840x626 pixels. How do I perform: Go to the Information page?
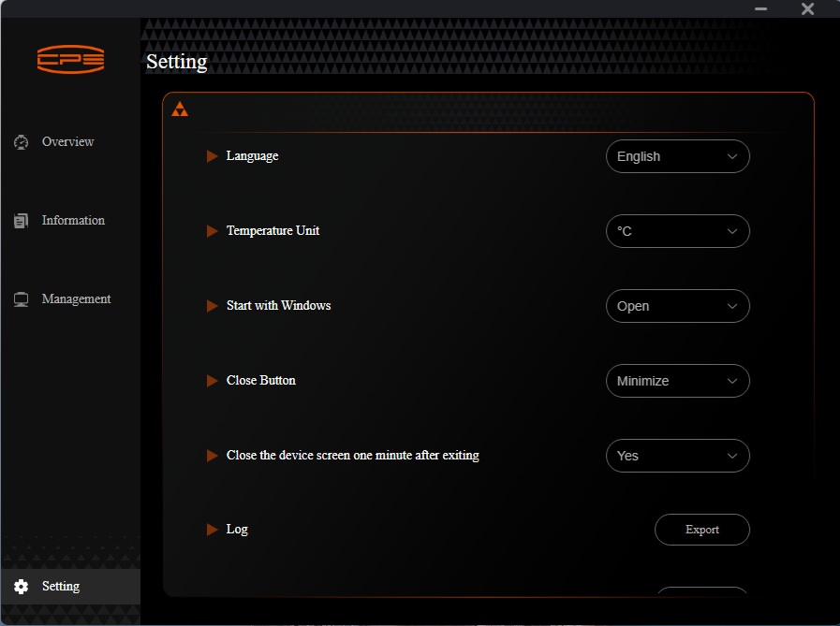pyautogui.click(x=73, y=221)
